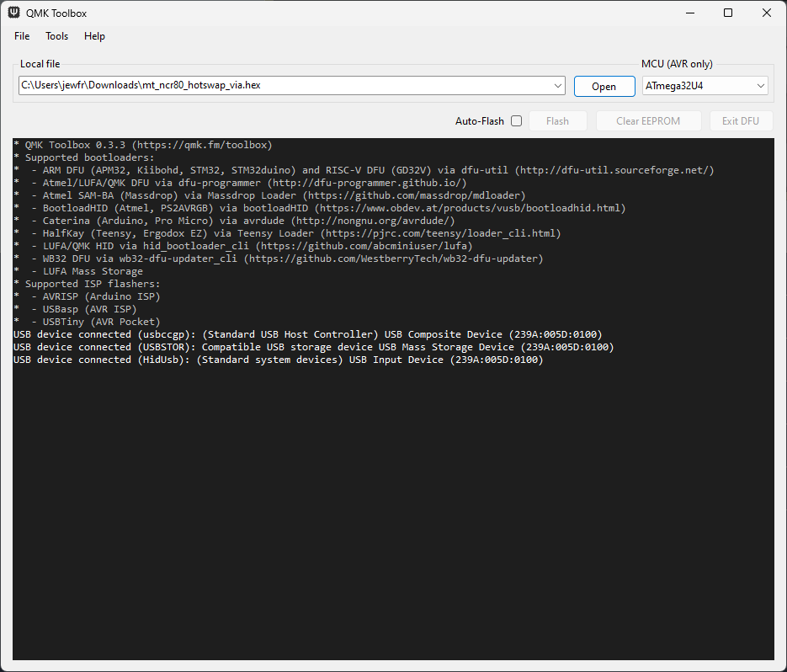Open the MCU ATmega32U4 dropdown
The image size is (787, 672).
pos(705,86)
